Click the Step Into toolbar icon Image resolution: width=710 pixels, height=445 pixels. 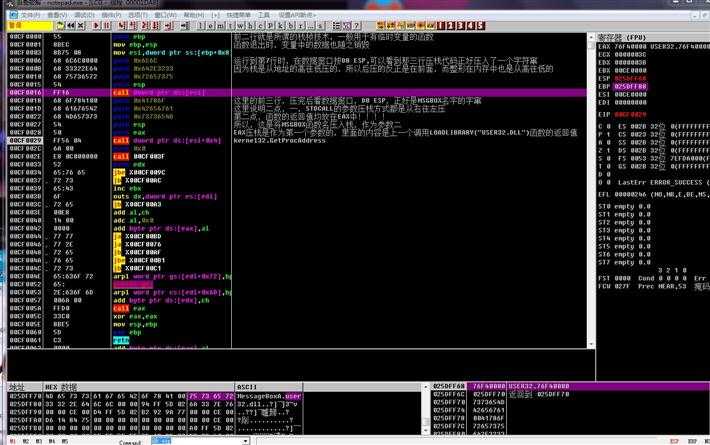coord(121,26)
